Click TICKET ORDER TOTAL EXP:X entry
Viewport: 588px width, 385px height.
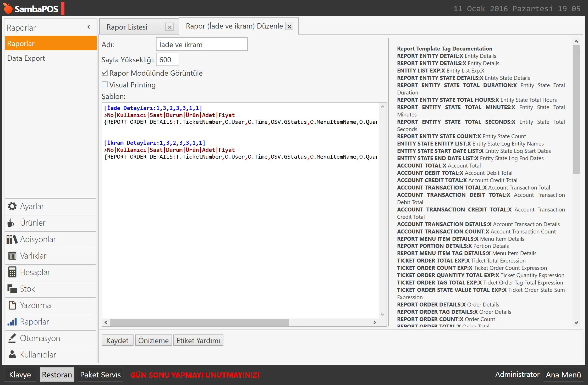[x=461, y=260]
